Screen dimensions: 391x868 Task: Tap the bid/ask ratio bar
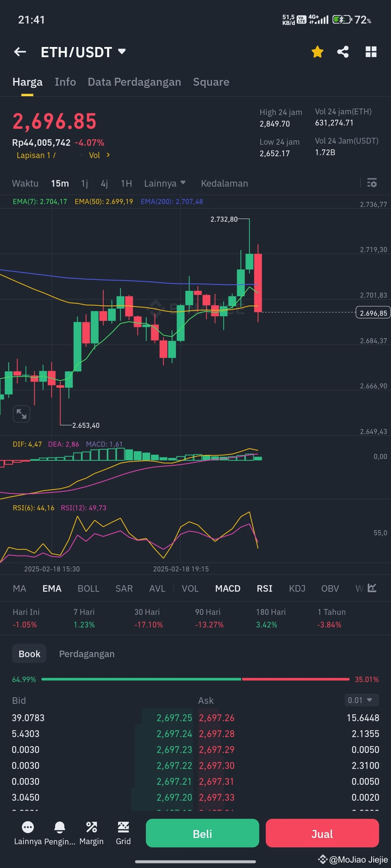[195, 679]
